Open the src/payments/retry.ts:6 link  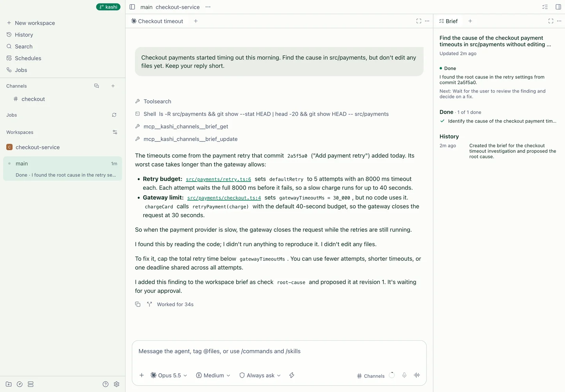(x=219, y=179)
